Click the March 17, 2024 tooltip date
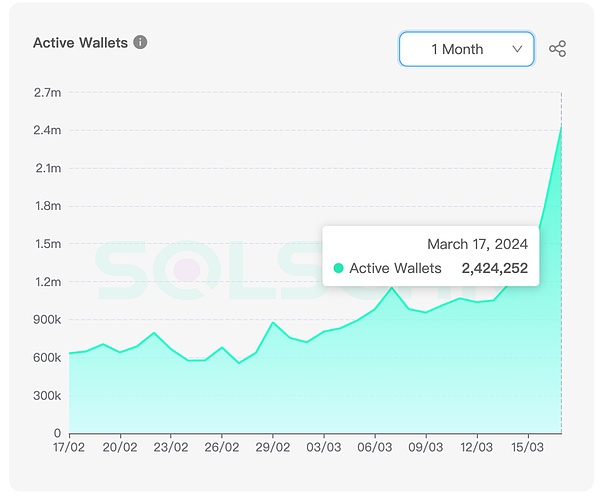Viewport: 600px width, 498px height. [477, 243]
